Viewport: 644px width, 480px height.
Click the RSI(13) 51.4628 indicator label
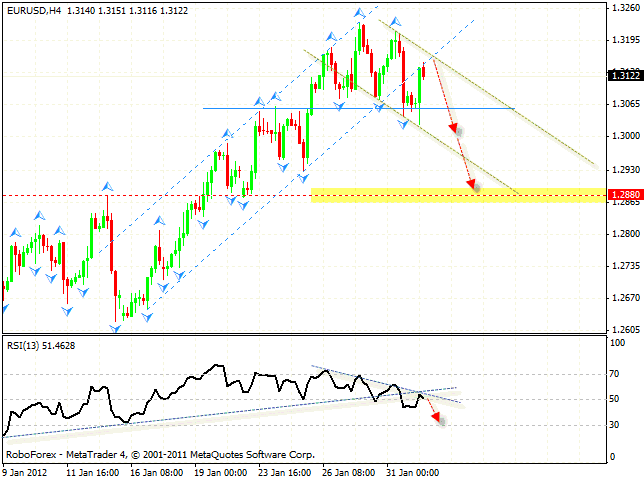click(42, 345)
